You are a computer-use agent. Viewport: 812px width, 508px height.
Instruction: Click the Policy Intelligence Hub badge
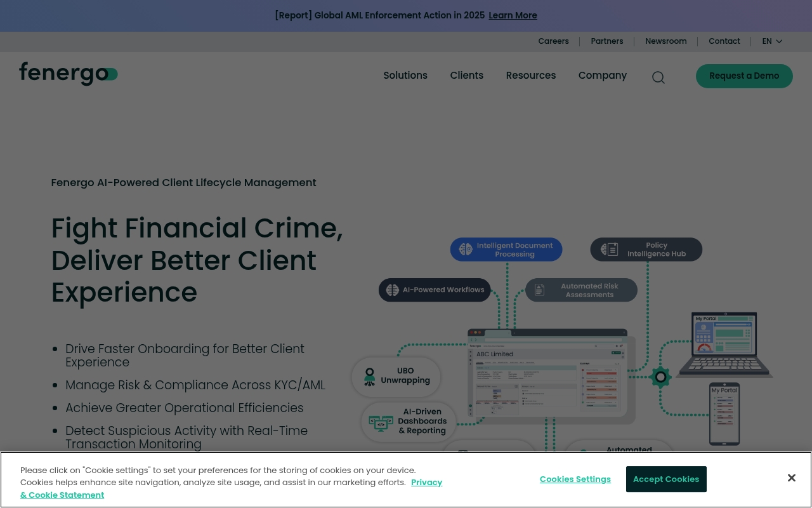(x=646, y=250)
